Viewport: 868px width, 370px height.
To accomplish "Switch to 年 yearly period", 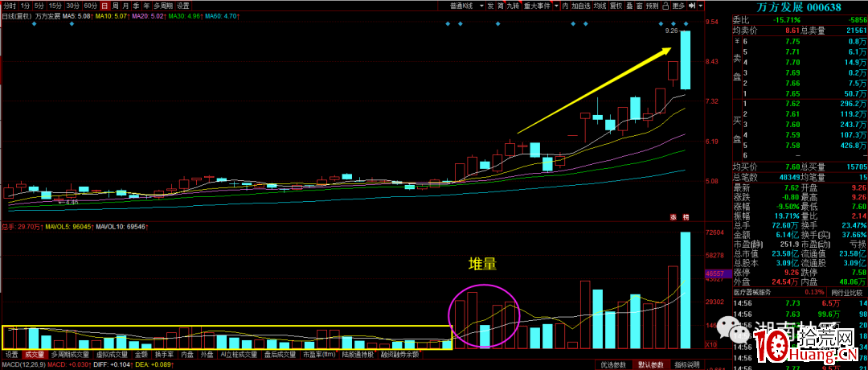I will click(146, 6).
